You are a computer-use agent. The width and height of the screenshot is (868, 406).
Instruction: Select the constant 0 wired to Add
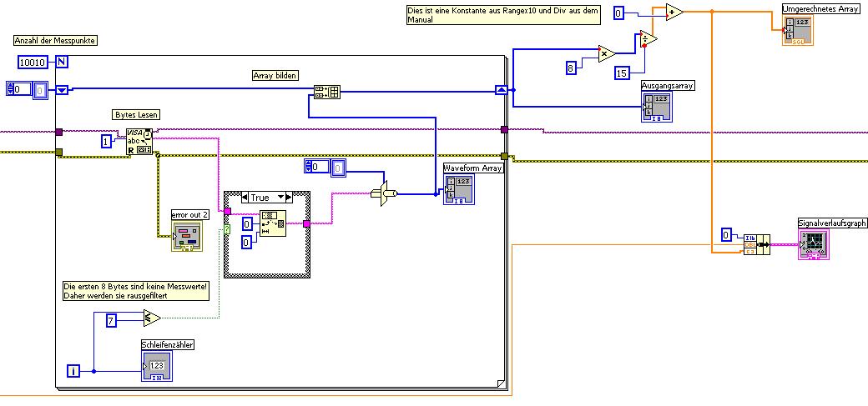[x=619, y=13]
